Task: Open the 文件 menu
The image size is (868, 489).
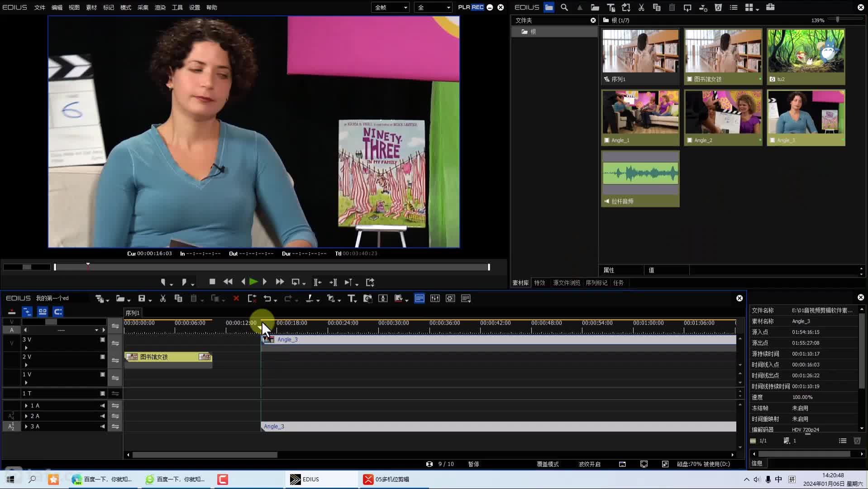Action: pos(40,7)
